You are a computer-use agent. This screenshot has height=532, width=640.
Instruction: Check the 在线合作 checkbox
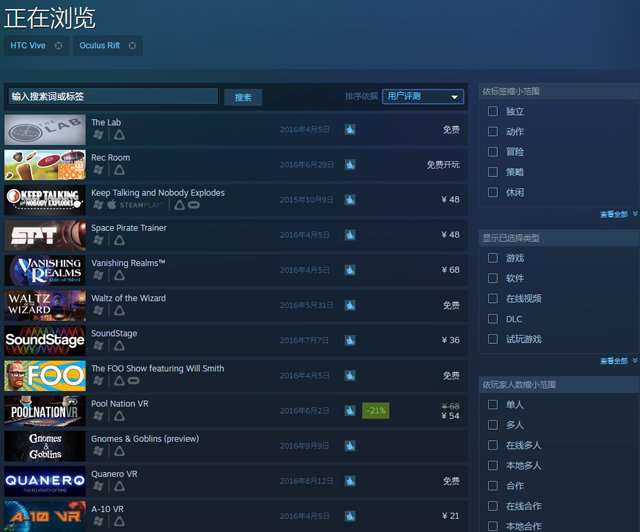[x=493, y=506]
